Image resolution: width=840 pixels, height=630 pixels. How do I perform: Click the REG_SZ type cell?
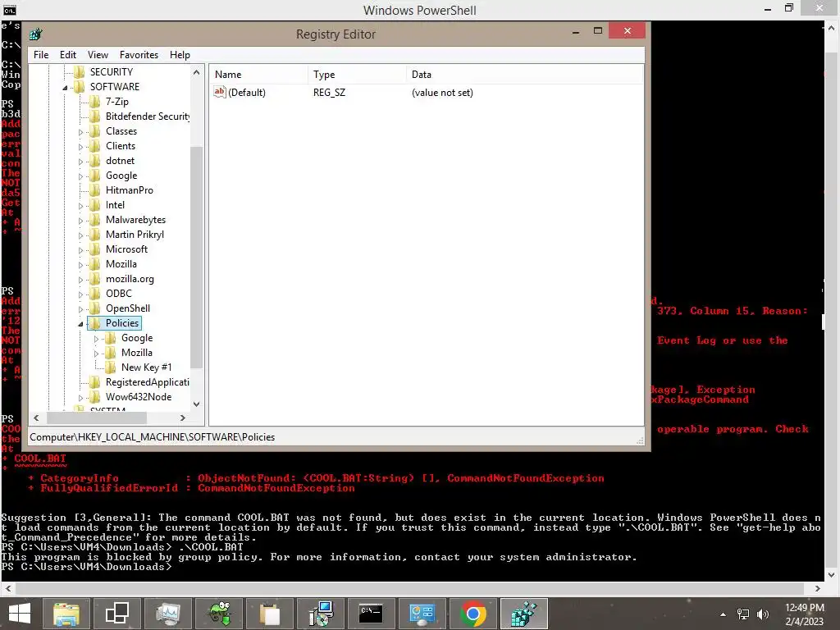330,93
